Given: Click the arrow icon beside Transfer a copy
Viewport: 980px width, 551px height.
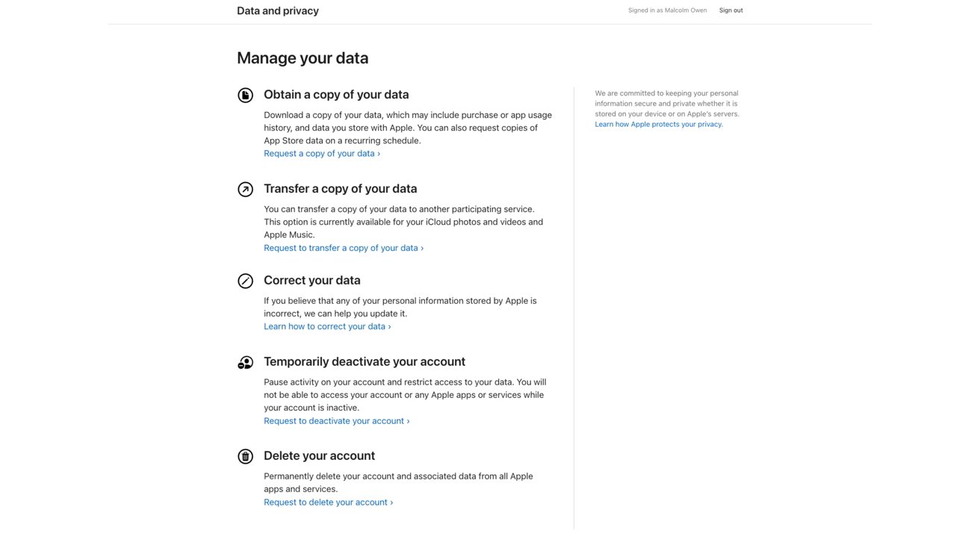Looking at the screenshot, I should click(x=245, y=189).
